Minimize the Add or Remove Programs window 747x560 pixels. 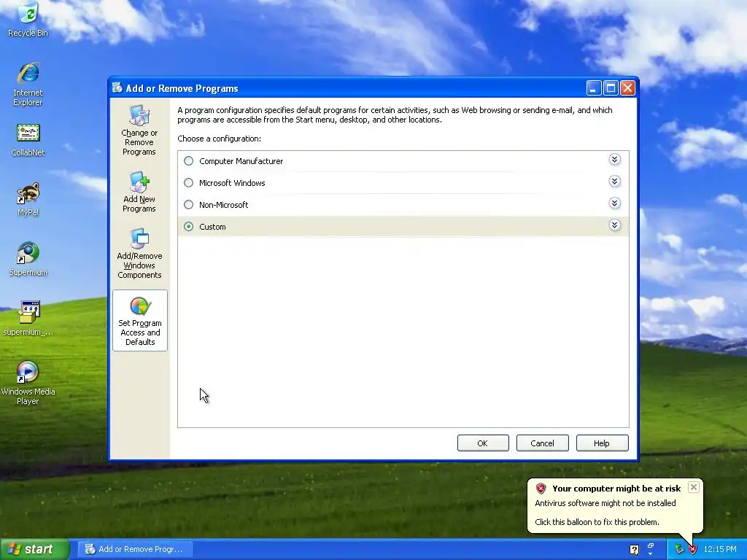pyautogui.click(x=594, y=88)
